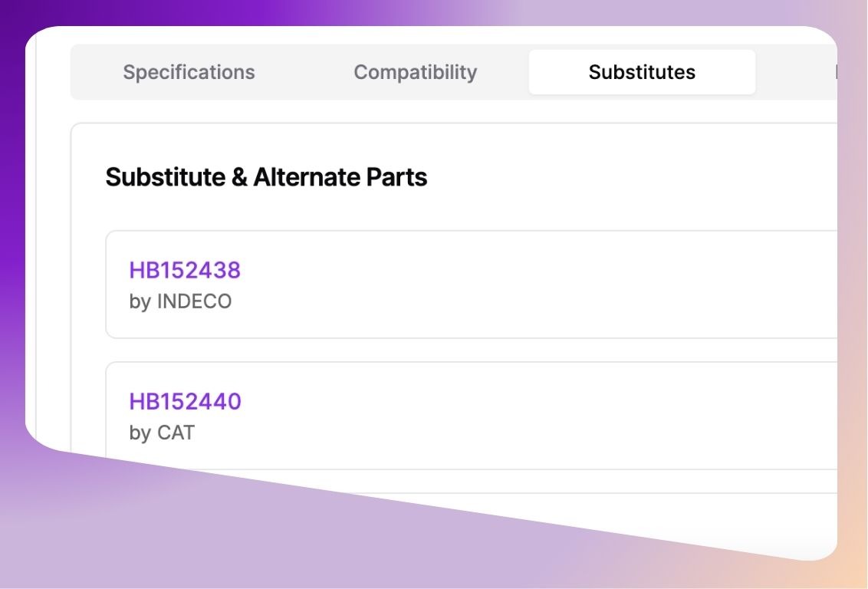Image resolution: width=868 pixels, height=589 pixels.
Task: Click the word 'INDECO' under HB152438
Action: click(194, 301)
